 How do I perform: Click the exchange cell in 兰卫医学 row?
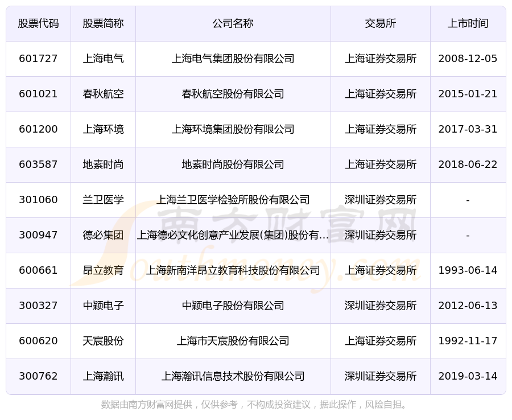click(x=381, y=200)
